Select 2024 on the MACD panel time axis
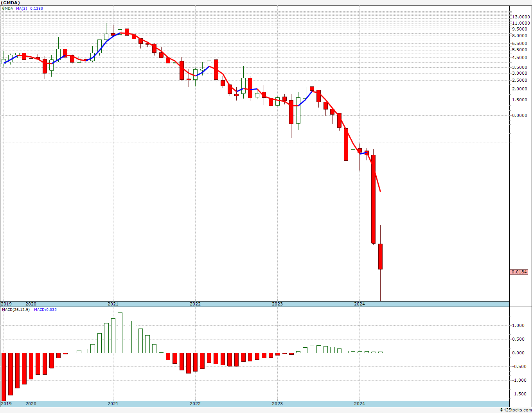The width and height of the screenshot is (532, 413). tap(359, 404)
